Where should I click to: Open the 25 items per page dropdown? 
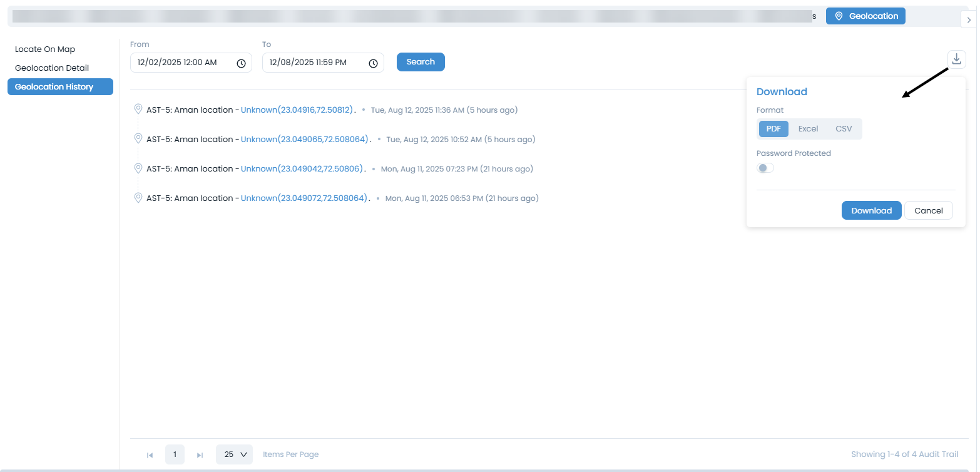[x=234, y=454]
